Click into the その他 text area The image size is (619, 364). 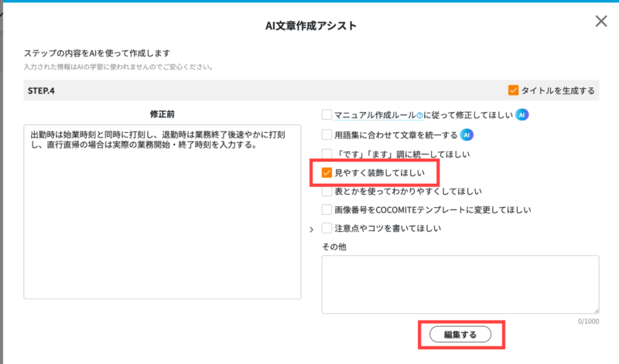[x=460, y=284]
